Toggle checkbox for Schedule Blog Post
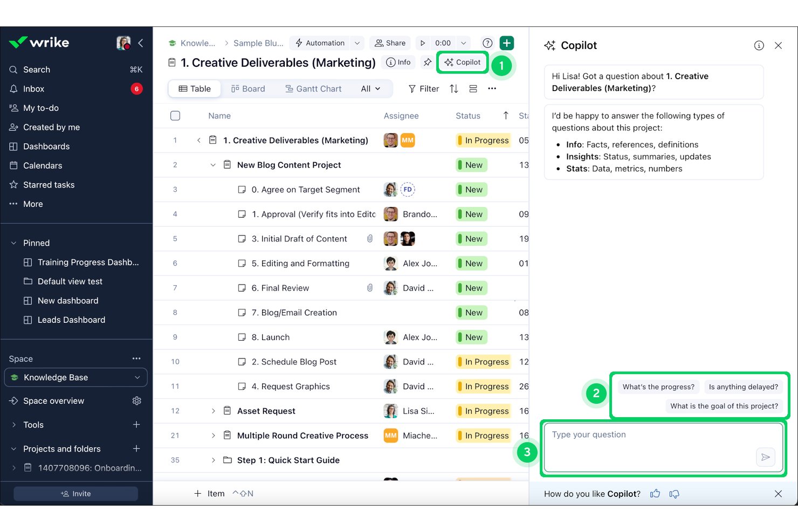Screen dimensions: 798x532 242,362
